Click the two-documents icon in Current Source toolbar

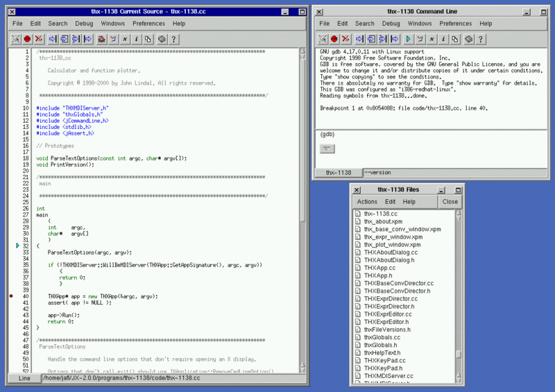pyautogui.click(x=148, y=39)
